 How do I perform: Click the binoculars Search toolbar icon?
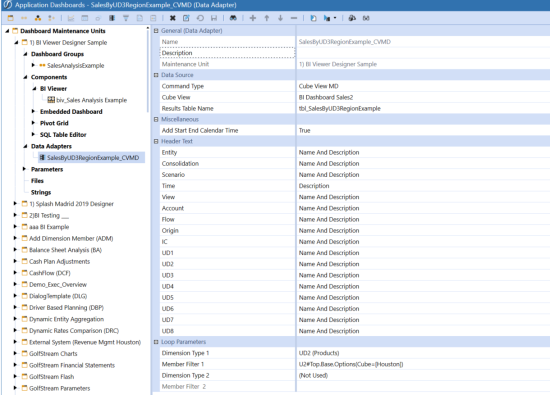click(233, 18)
